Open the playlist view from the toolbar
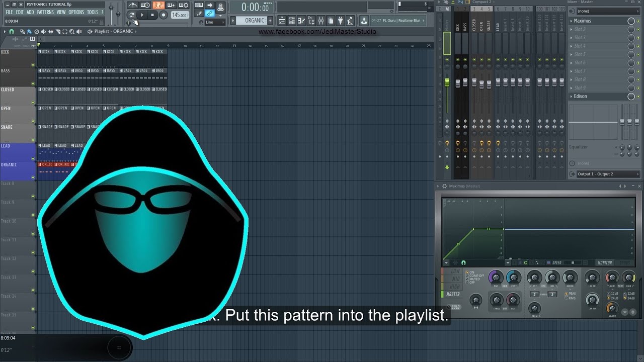Viewport: 644px width, 362px height. click(282, 21)
